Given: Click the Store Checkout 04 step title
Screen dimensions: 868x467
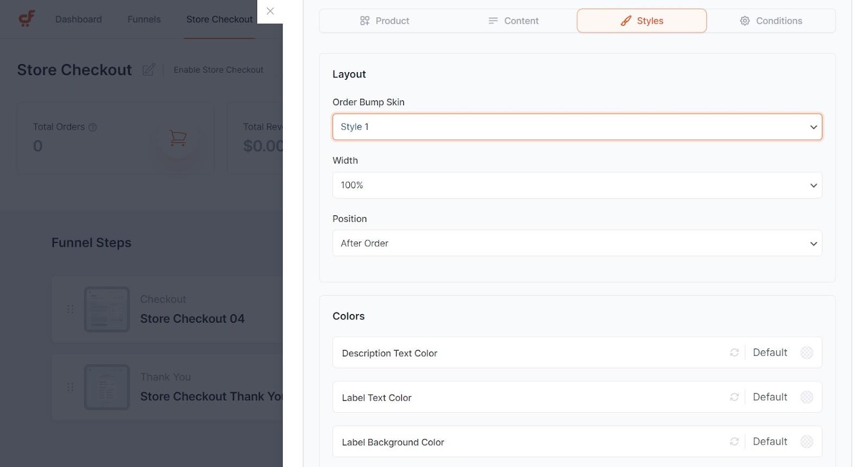Looking at the screenshot, I should coord(193,319).
